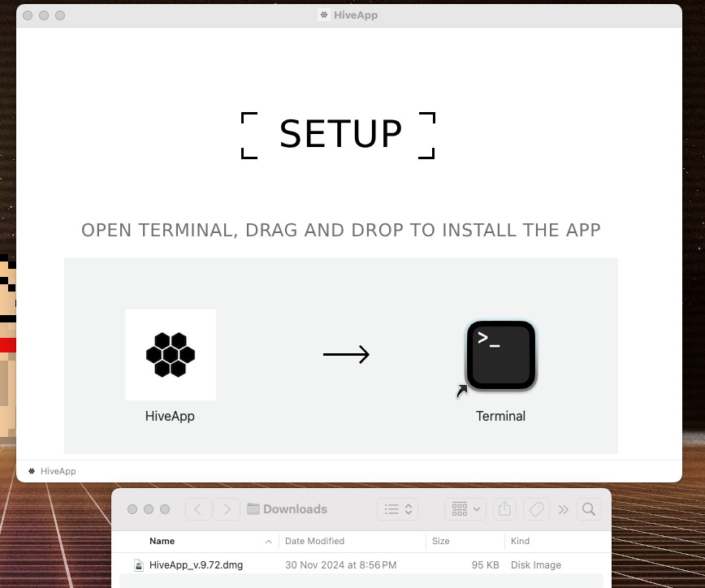Sort by the Name column header
Viewport: 705px width, 588px height.
pyautogui.click(x=162, y=541)
